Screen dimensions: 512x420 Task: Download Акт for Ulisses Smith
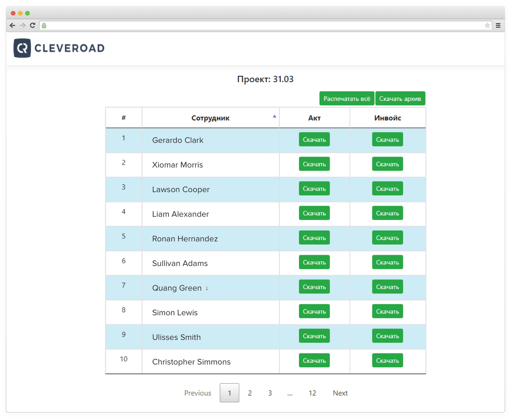pyautogui.click(x=314, y=335)
